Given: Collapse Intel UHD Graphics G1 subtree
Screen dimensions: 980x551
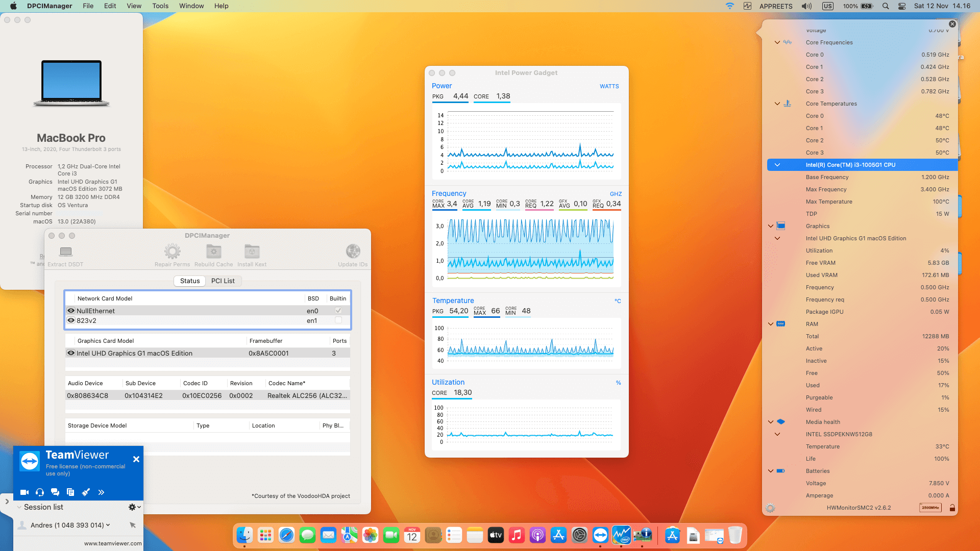Looking at the screenshot, I should click(777, 238).
